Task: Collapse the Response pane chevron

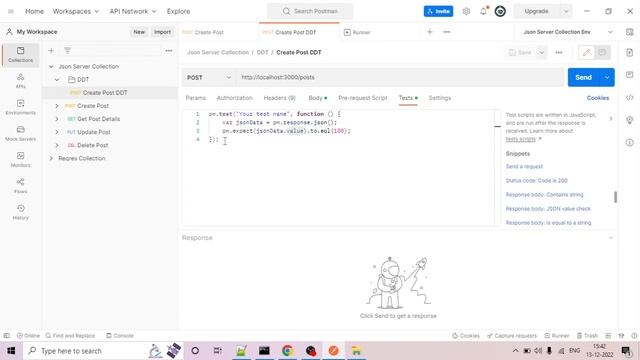Action: point(611,238)
